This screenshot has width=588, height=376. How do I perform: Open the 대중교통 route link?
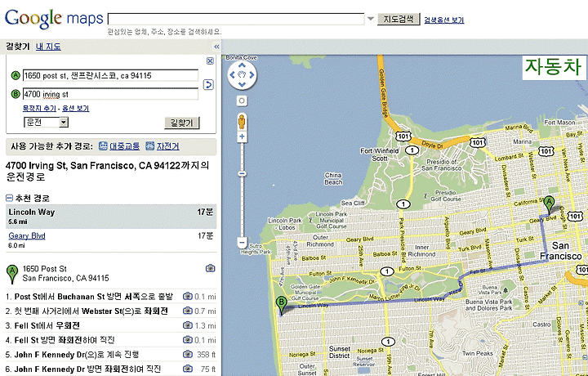124,146
